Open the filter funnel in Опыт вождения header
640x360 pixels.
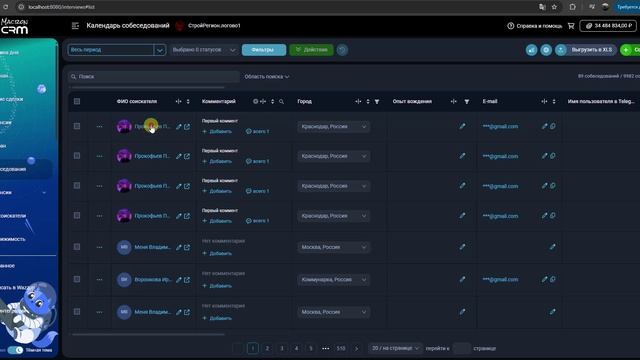pyautogui.click(x=467, y=101)
